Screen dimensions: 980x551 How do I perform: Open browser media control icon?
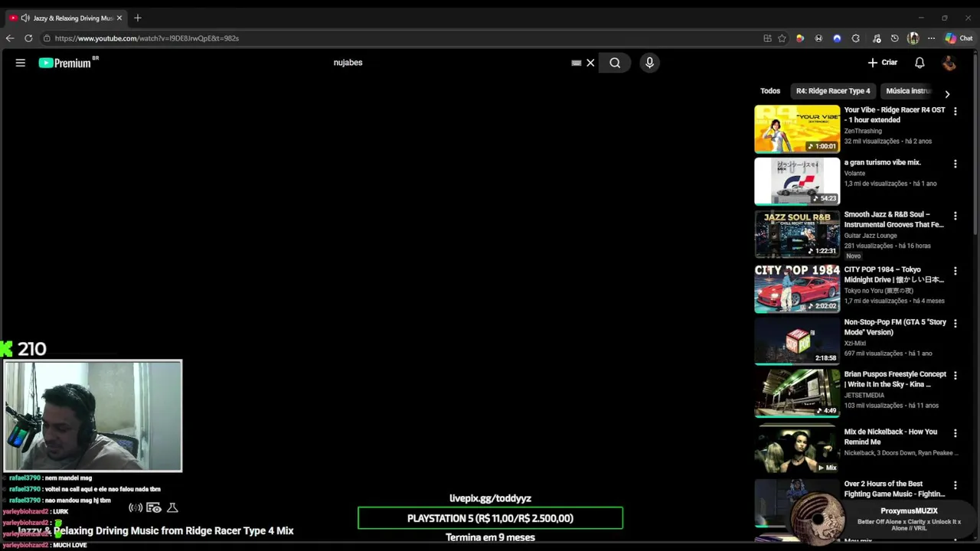(877, 38)
